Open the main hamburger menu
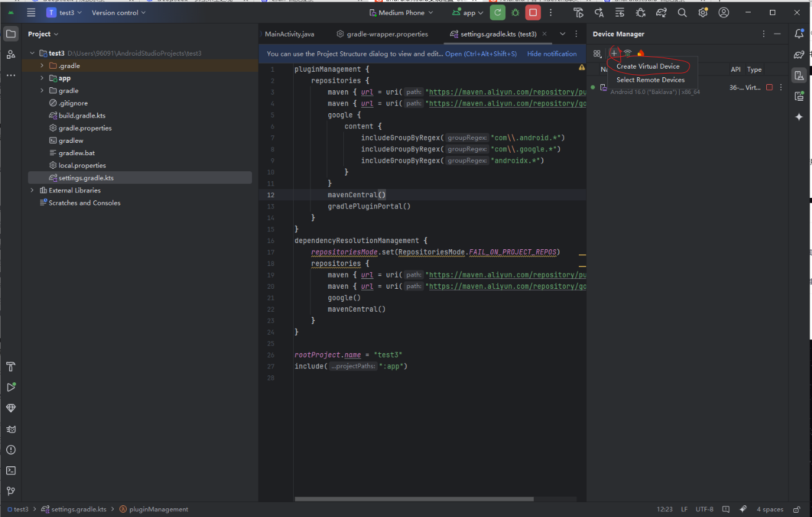The height and width of the screenshot is (517, 812). pyautogui.click(x=31, y=12)
